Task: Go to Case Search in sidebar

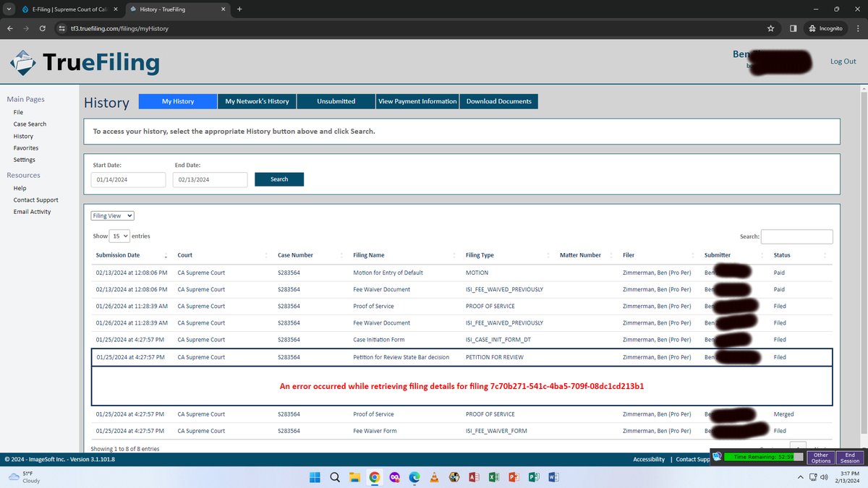Action: coord(30,124)
